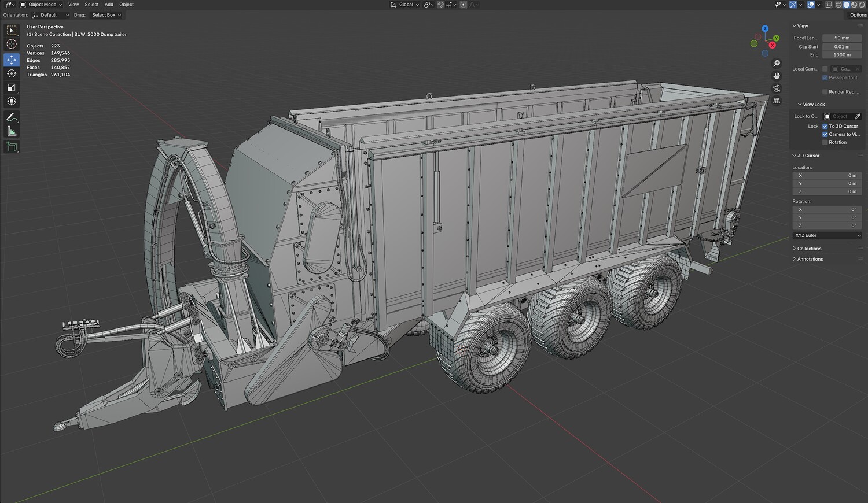Switch perspective/orthographic with the grid icon
The width and height of the screenshot is (868, 503).
777,101
